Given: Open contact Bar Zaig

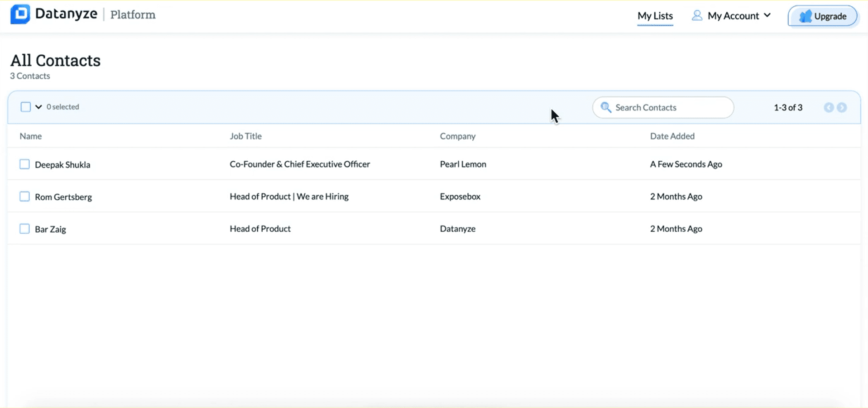Looking at the screenshot, I should (50, 229).
